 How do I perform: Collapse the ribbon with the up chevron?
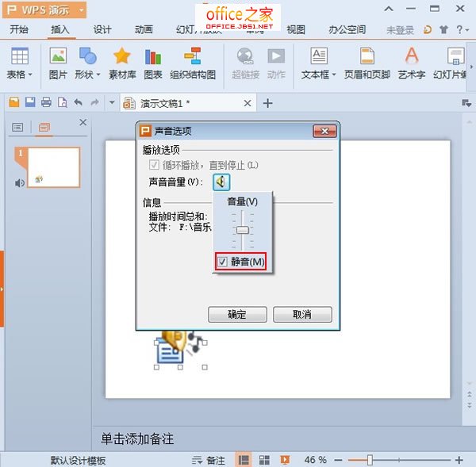(x=389, y=9)
